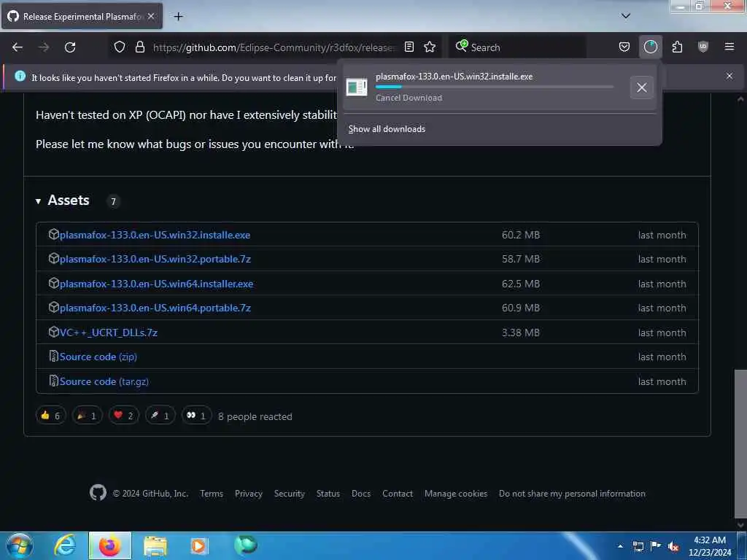Download VC++_UCRT_DLLs.7z asset
747x560 pixels.
(108, 332)
